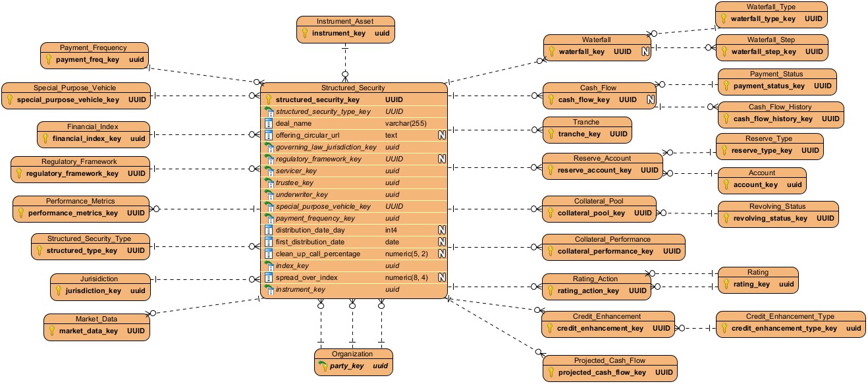Click the key icon in Instrument_Asset entity
Screen dimensions: 868x384
pos(304,33)
